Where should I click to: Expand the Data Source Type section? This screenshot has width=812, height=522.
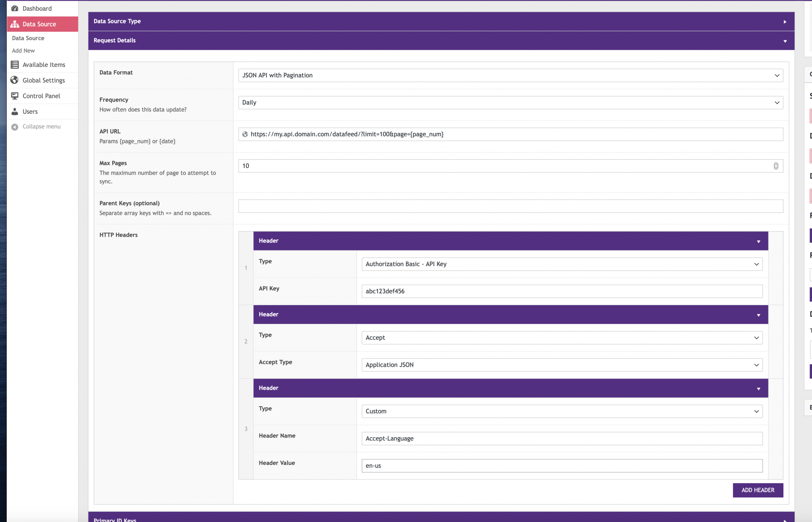pyautogui.click(x=786, y=21)
